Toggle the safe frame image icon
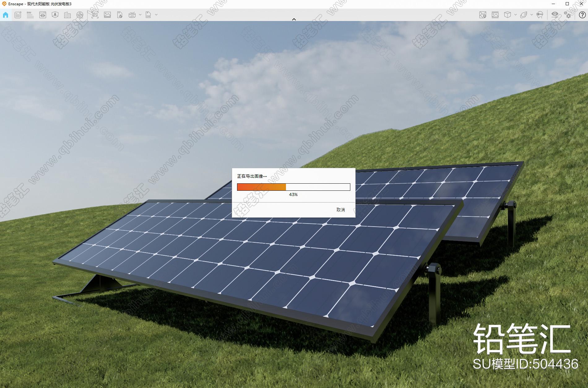This screenshot has height=388, width=588. point(495,15)
